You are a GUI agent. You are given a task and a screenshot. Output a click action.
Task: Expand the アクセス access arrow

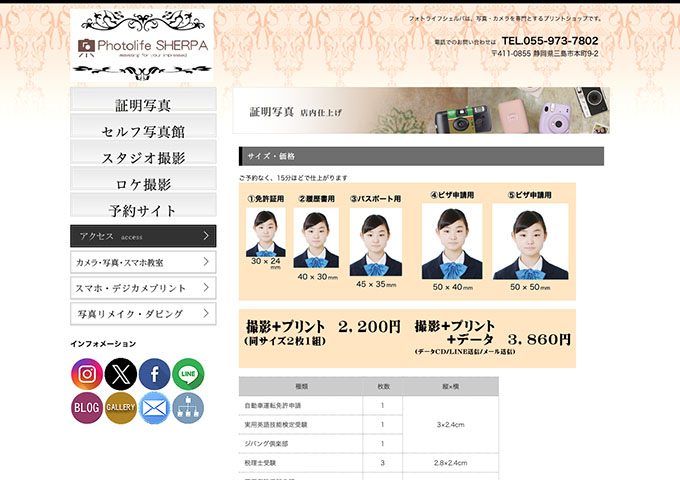(x=205, y=236)
